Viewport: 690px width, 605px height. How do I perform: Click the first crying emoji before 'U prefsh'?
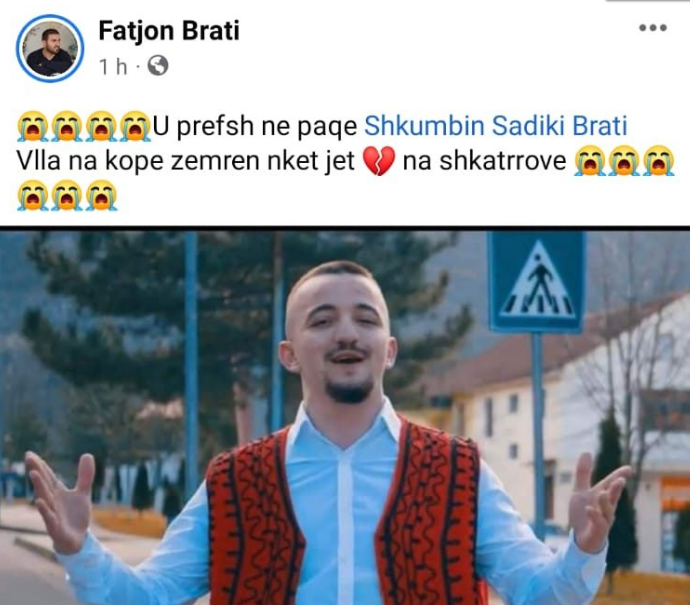pyautogui.click(x=33, y=126)
